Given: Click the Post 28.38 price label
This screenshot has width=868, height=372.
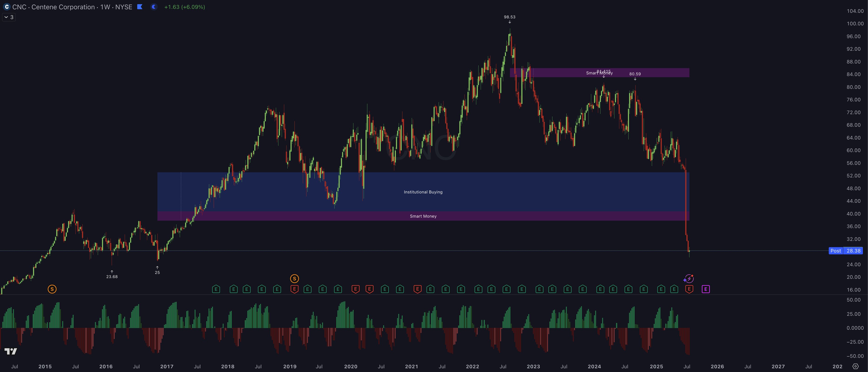Looking at the screenshot, I should [845, 251].
